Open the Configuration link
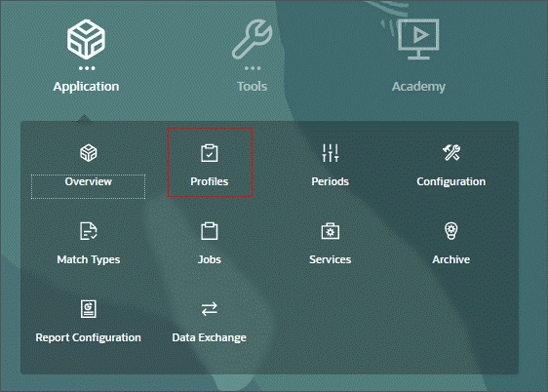This screenshot has width=548, height=392. pos(451,181)
